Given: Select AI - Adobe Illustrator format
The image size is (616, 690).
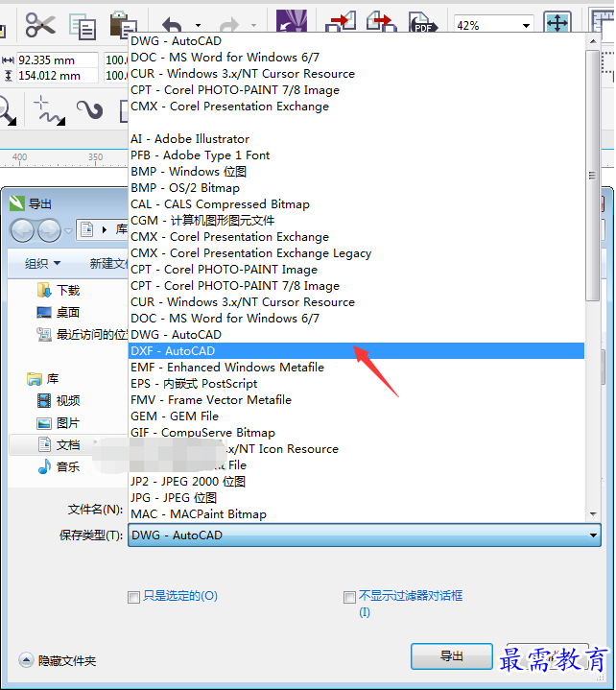Looking at the screenshot, I should tap(357, 139).
